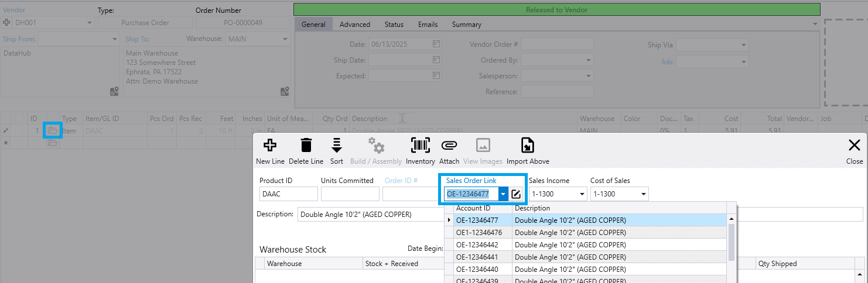Open the Cost of Sales dropdown

[x=643, y=194]
